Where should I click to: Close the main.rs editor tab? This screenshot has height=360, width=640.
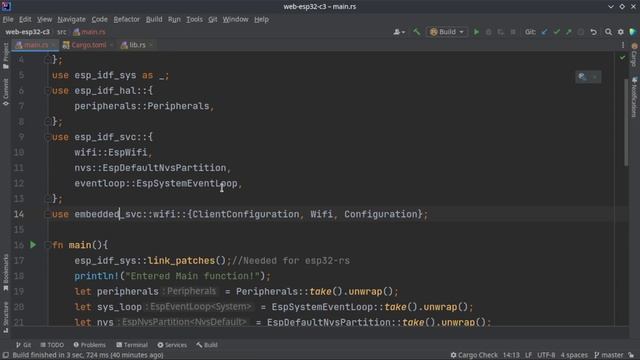pos(53,45)
